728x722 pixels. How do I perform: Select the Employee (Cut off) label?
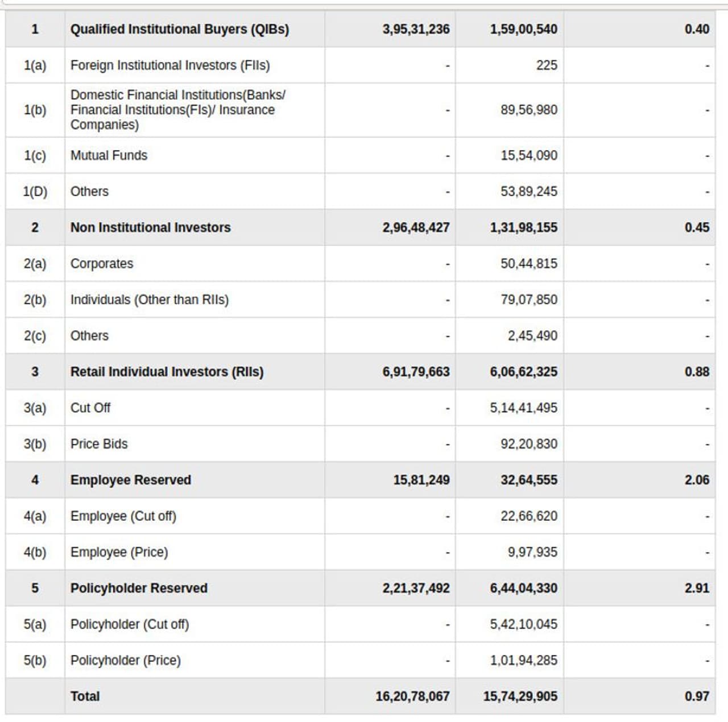pyautogui.click(x=123, y=516)
